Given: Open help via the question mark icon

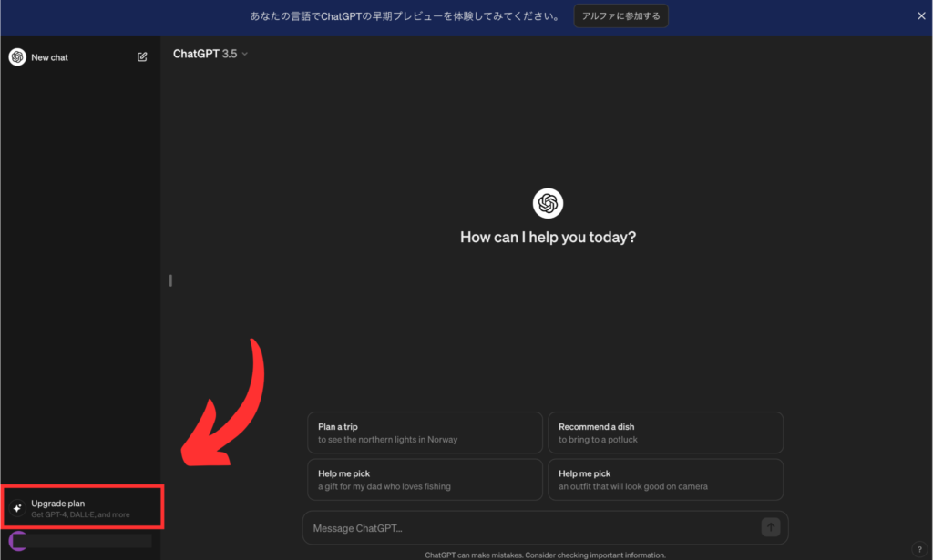Looking at the screenshot, I should click(918, 548).
